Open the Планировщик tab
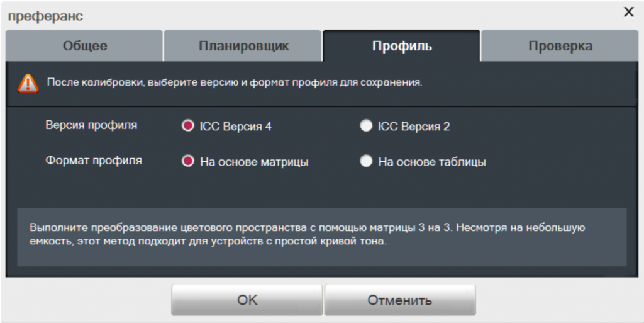This screenshot has width=644, height=323. pyautogui.click(x=243, y=45)
